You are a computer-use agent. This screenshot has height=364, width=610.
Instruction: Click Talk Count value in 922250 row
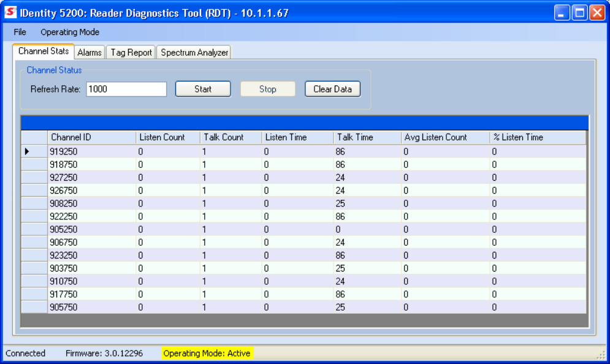(231, 216)
